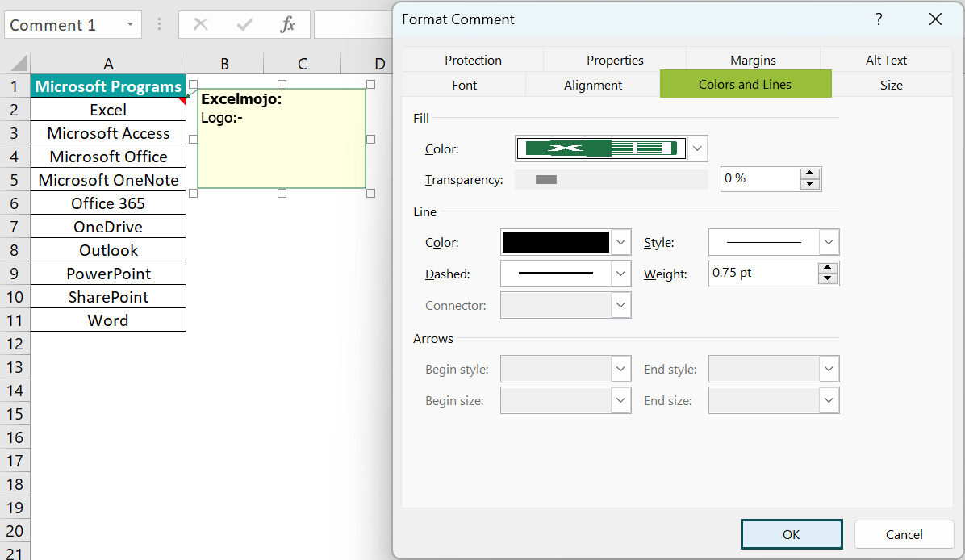The width and height of the screenshot is (965, 560).
Task: Select the Microsoft Programs header cell
Action: (x=107, y=86)
